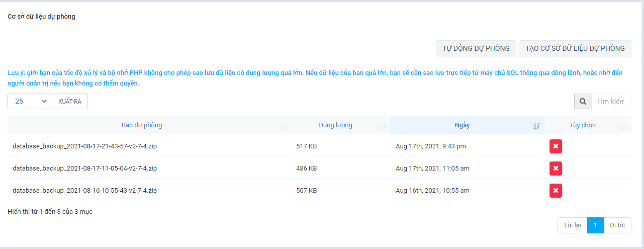Delete the 486 KB backup with red X
This screenshot has width=644, height=249.
tap(556, 169)
